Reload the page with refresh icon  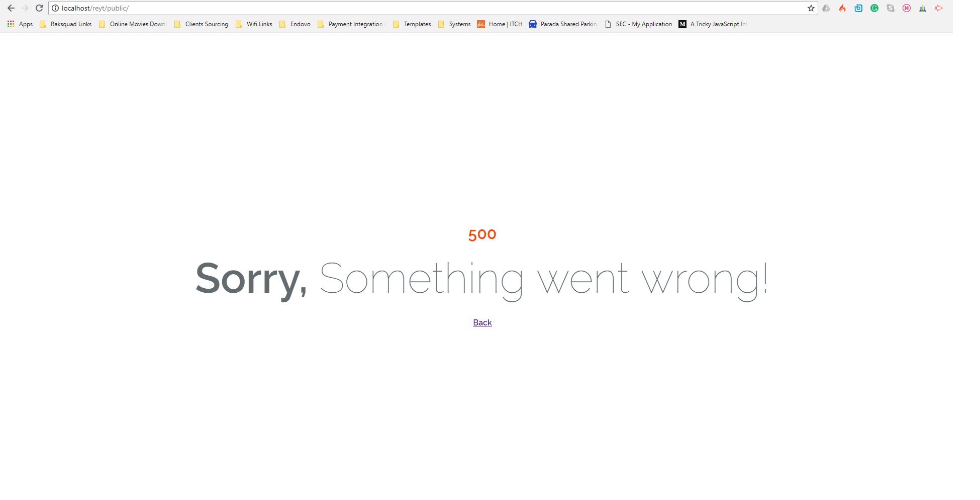39,8
